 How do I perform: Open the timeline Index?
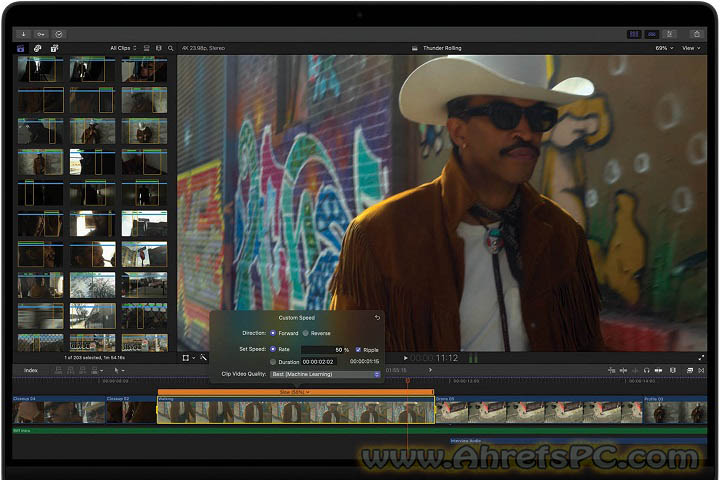(x=31, y=370)
